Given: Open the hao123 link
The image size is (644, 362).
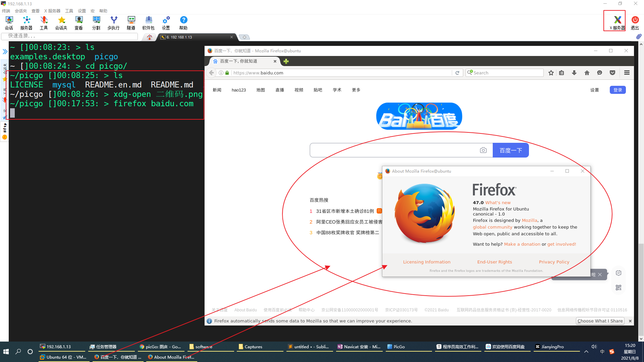Looking at the screenshot, I should (x=239, y=90).
